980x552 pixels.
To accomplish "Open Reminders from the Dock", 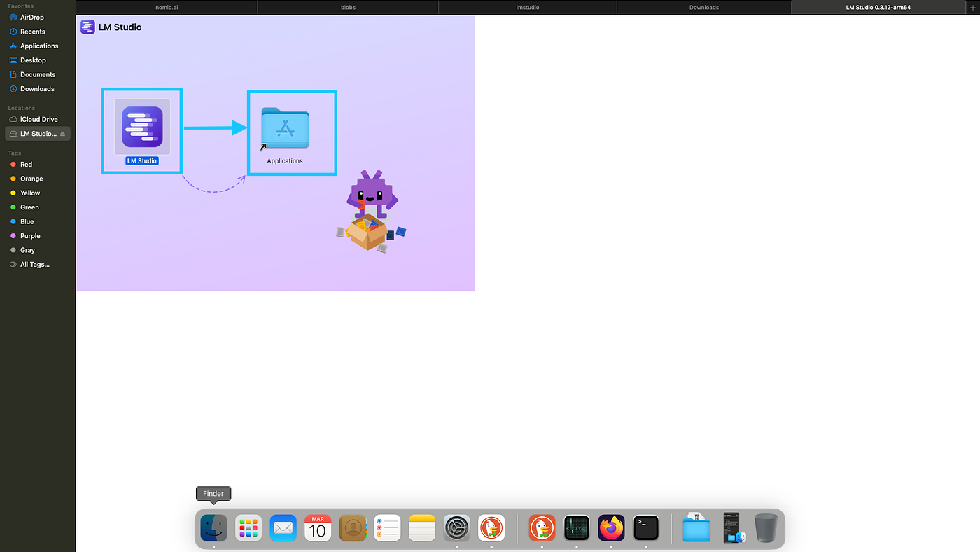I will [x=387, y=527].
